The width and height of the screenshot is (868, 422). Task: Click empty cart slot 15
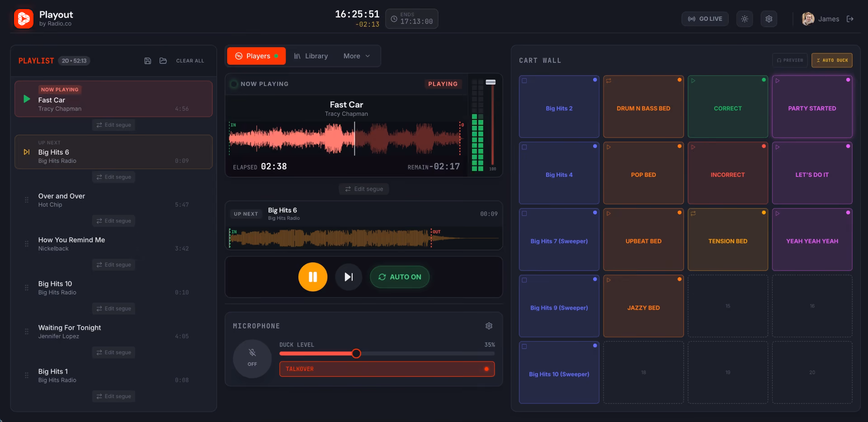coord(728,306)
